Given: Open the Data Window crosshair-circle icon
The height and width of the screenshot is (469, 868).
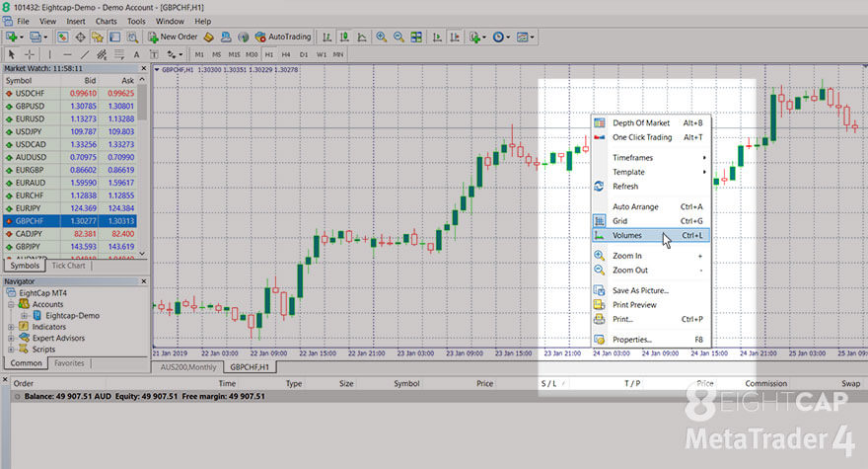Looking at the screenshot, I should click(80, 38).
